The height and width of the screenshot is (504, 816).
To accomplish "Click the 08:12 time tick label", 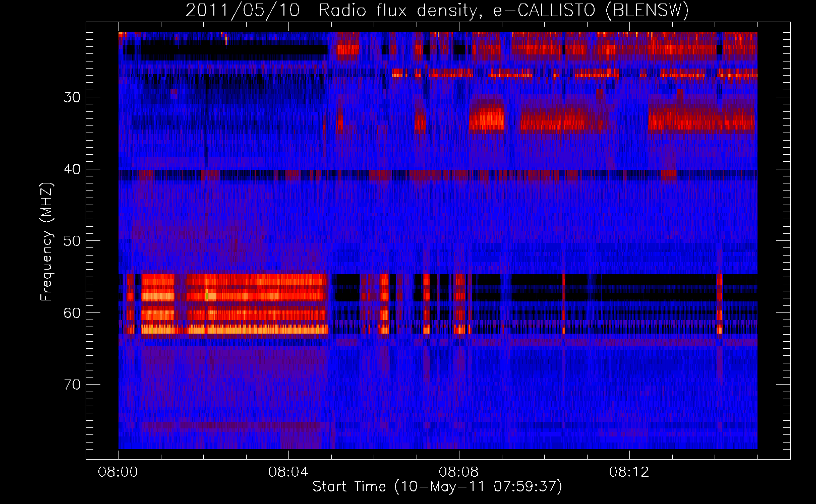I will point(629,472).
